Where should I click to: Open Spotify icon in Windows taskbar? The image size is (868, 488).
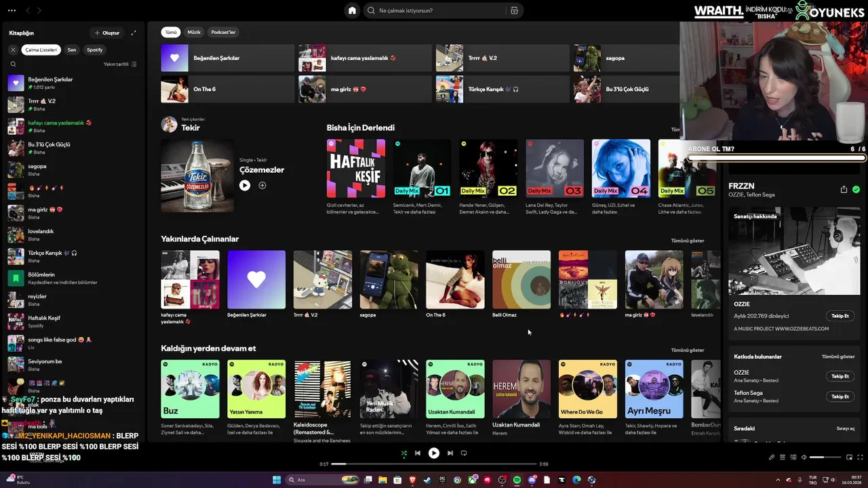point(517,480)
